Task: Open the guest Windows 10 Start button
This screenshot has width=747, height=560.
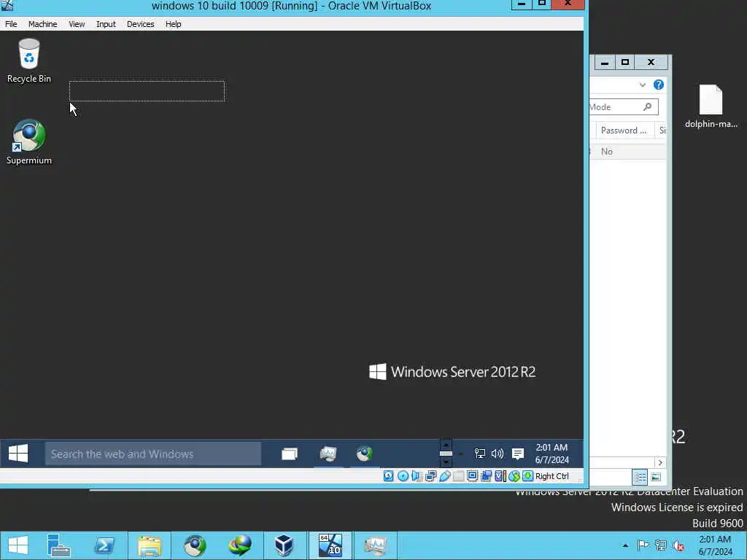Action: [18, 454]
